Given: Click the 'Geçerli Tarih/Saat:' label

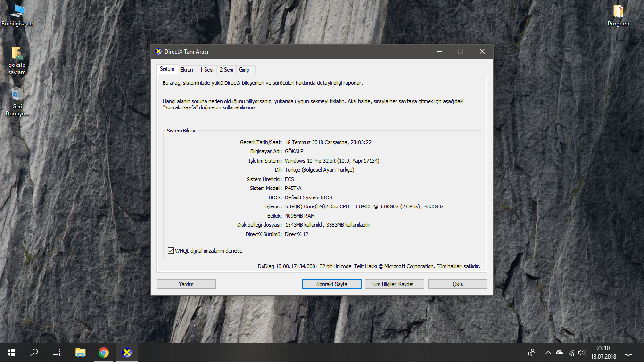Looking at the screenshot, I should tap(261, 142).
